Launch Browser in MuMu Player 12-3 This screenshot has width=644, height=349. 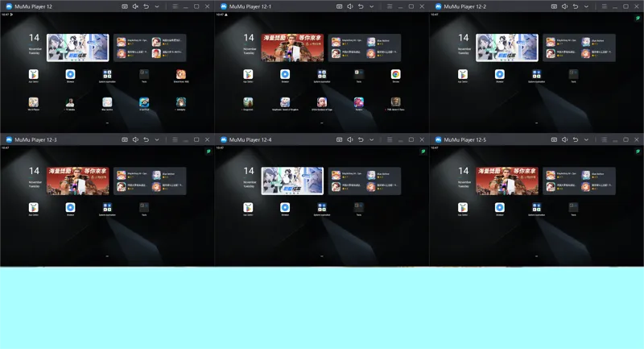click(x=70, y=208)
